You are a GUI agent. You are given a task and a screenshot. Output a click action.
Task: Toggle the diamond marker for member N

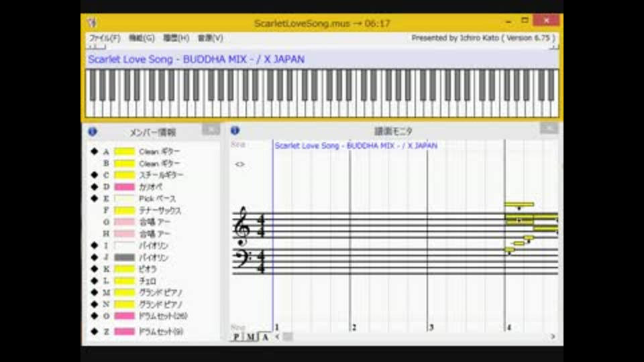coord(95,304)
